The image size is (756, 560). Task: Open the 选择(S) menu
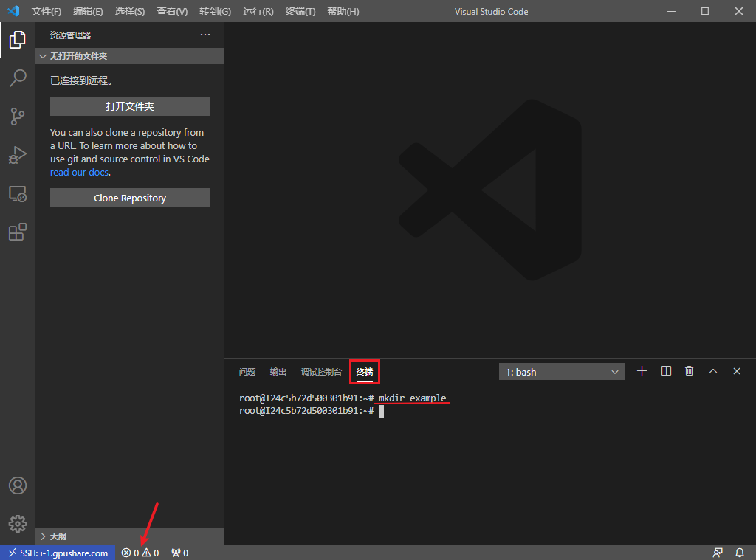[129, 11]
